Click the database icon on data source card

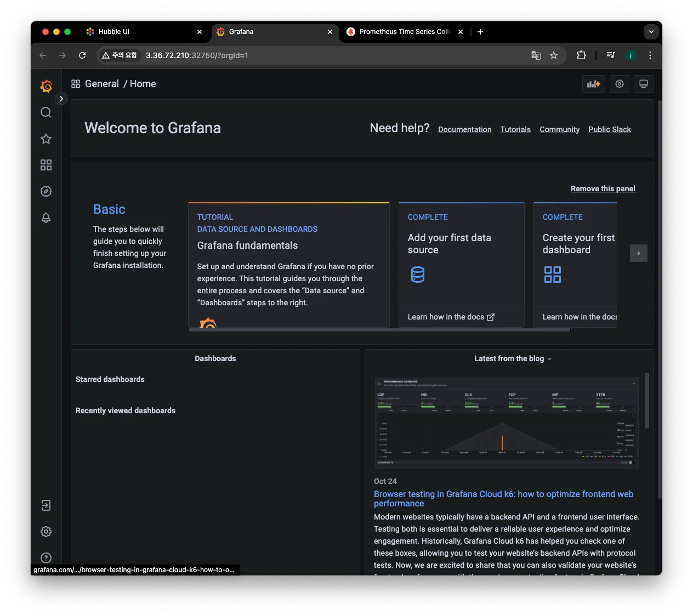point(418,275)
